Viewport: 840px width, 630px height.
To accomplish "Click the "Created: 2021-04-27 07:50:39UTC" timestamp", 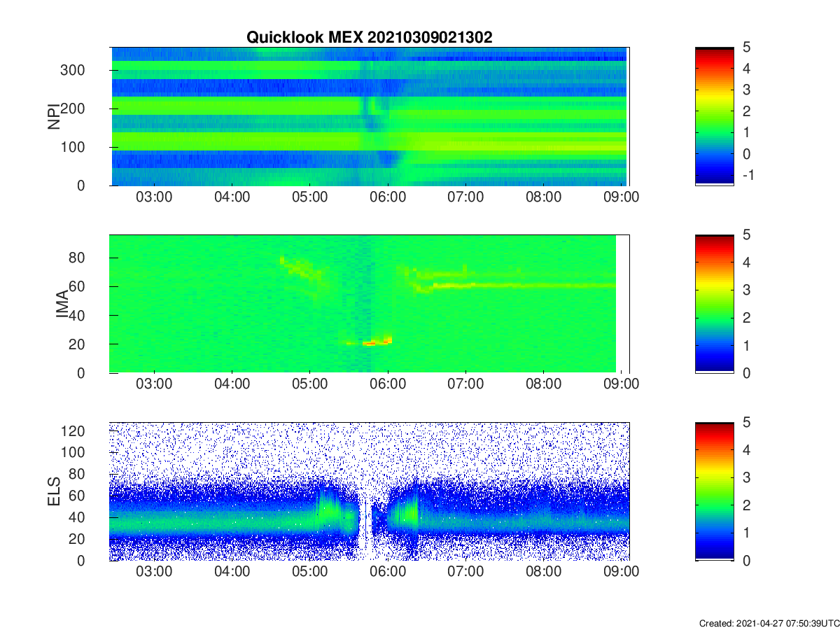I will 769,623.
